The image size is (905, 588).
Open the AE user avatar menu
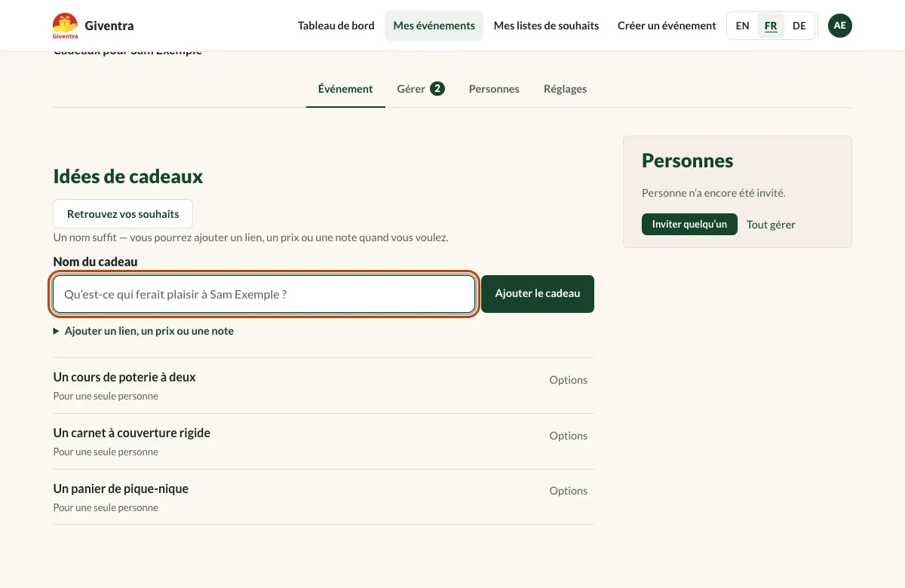pos(840,26)
